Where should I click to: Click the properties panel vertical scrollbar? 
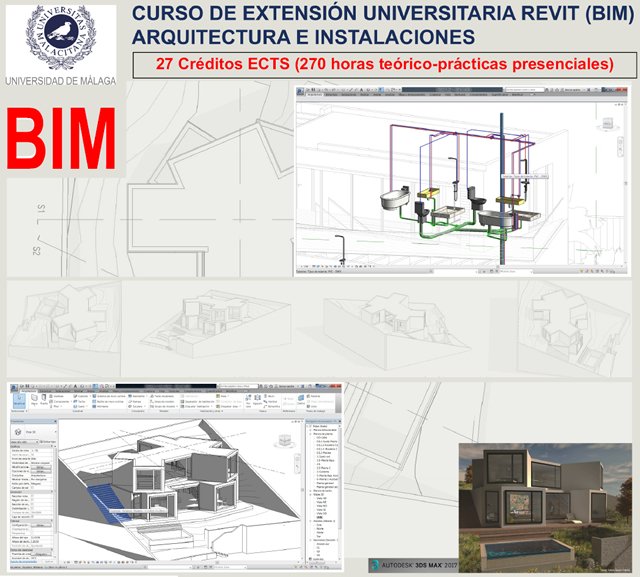coord(55,490)
